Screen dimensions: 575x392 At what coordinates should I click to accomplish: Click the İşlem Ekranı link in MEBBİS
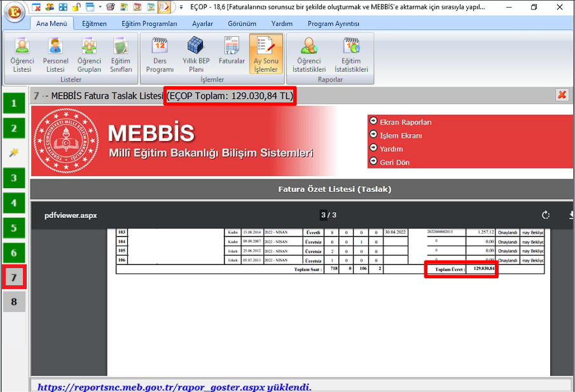pos(401,135)
